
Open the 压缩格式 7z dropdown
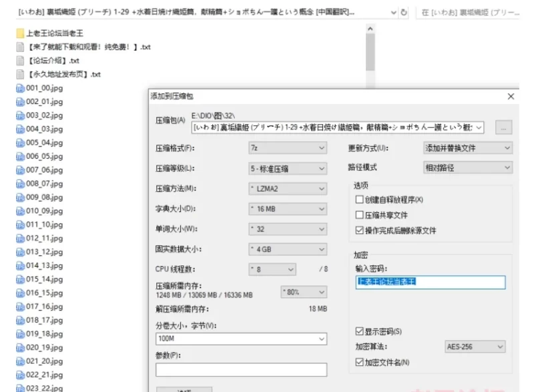click(288, 148)
